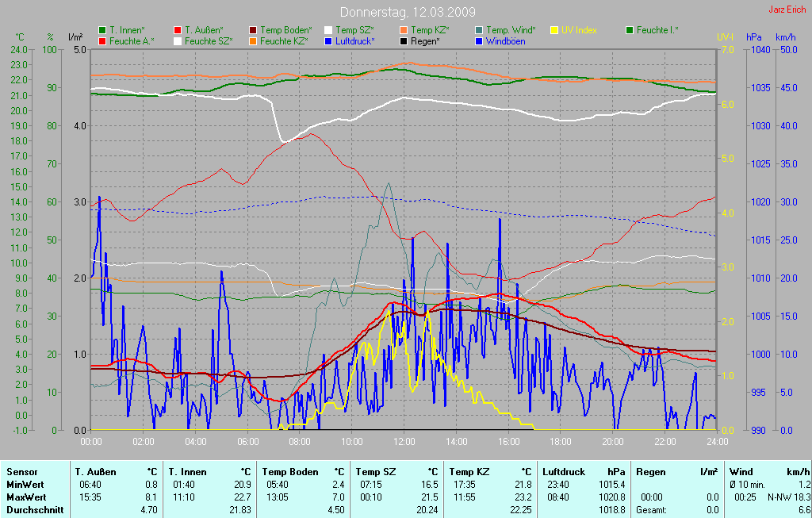The width and height of the screenshot is (812, 518).
Task: Click the blue Windböen legend square
Action: tap(479, 41)
